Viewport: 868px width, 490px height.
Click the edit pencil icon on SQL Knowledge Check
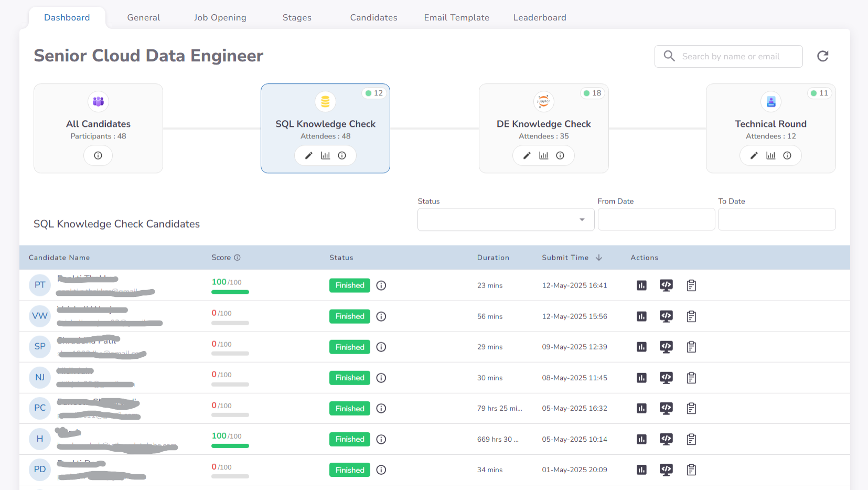(308, 155)
